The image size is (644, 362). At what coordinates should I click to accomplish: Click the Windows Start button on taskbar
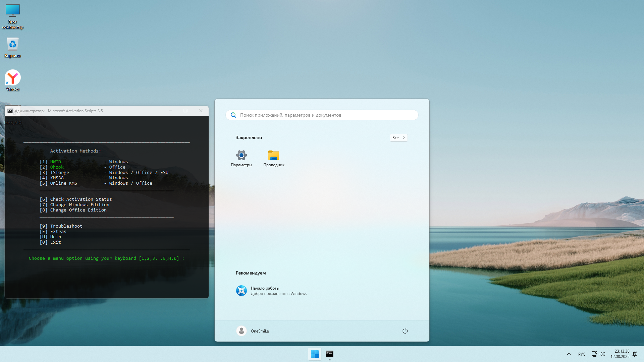(315, 354)
